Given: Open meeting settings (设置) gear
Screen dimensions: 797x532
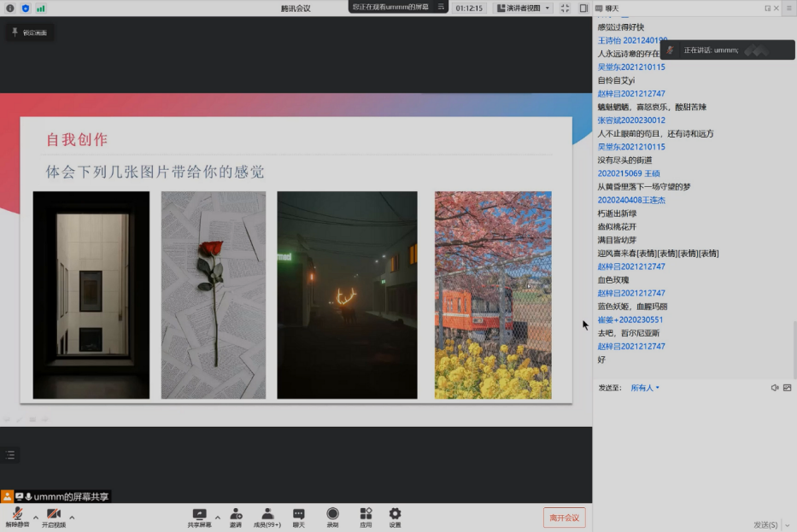Looking at the screenshot, I should coord(395,516).
